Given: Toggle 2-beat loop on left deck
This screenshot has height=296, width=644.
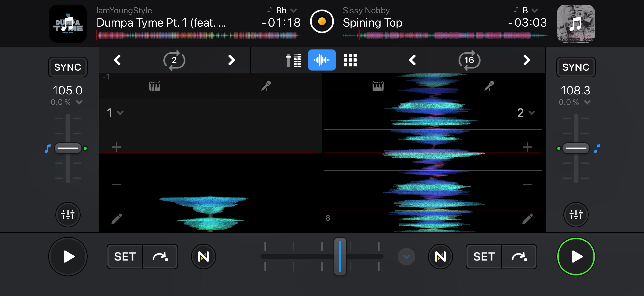Looking at the screenshot, I should 174,60.
